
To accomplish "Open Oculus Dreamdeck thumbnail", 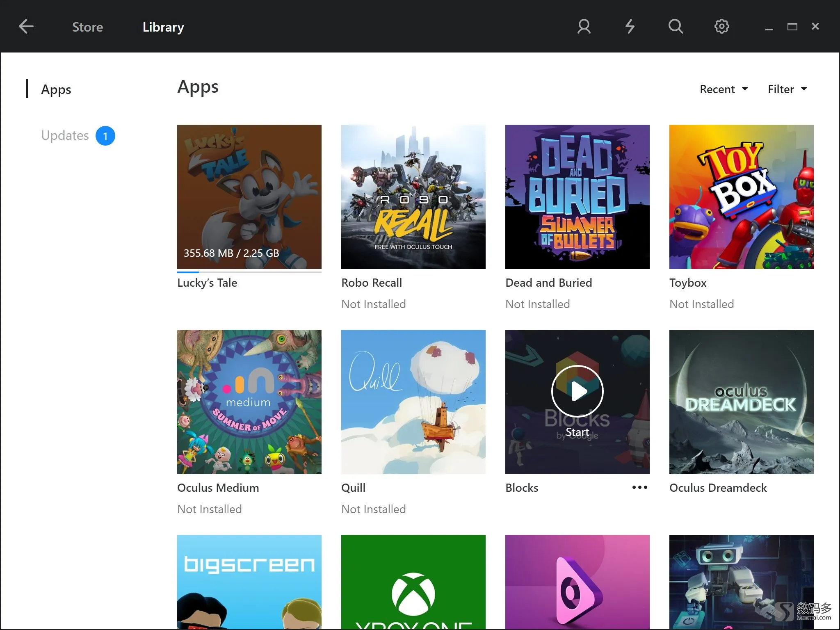I will [x=742, y=402].
